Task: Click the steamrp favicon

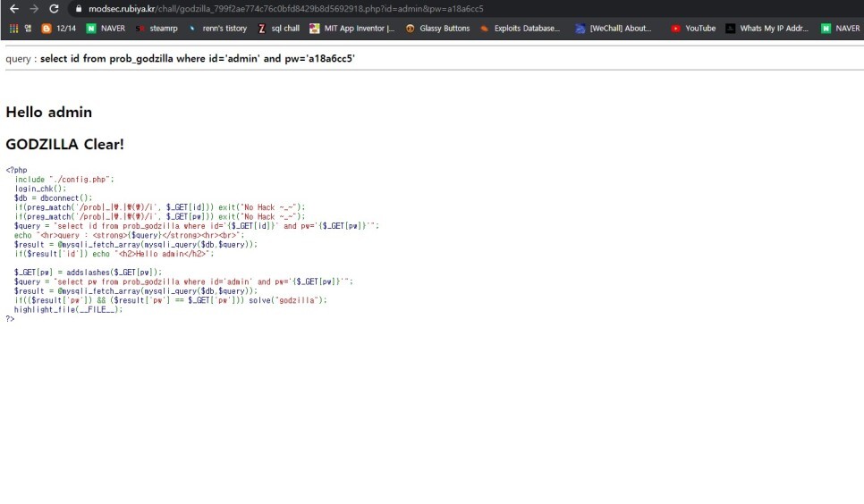Action: tap(140, 29)
